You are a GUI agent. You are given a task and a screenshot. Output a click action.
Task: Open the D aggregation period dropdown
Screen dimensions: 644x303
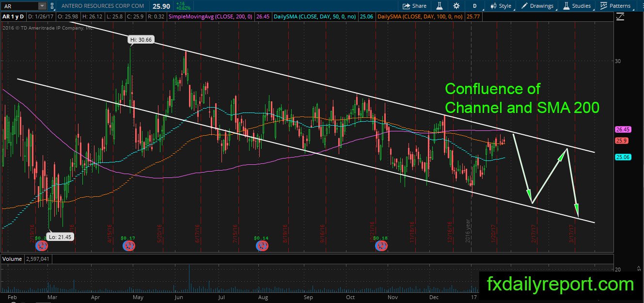click(475, 6)
